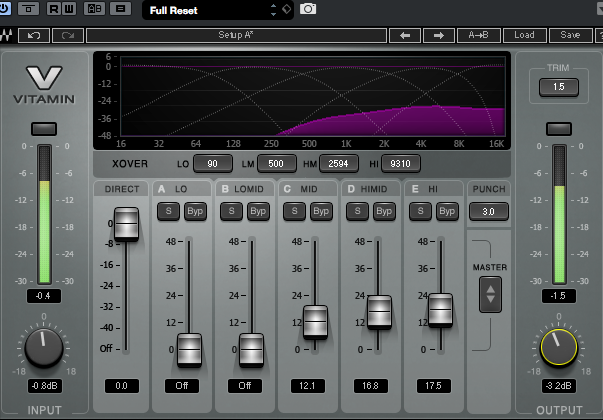Select the PUNCH value 3.0
This screenshot has height=420, width=603.
click(488, 212)
